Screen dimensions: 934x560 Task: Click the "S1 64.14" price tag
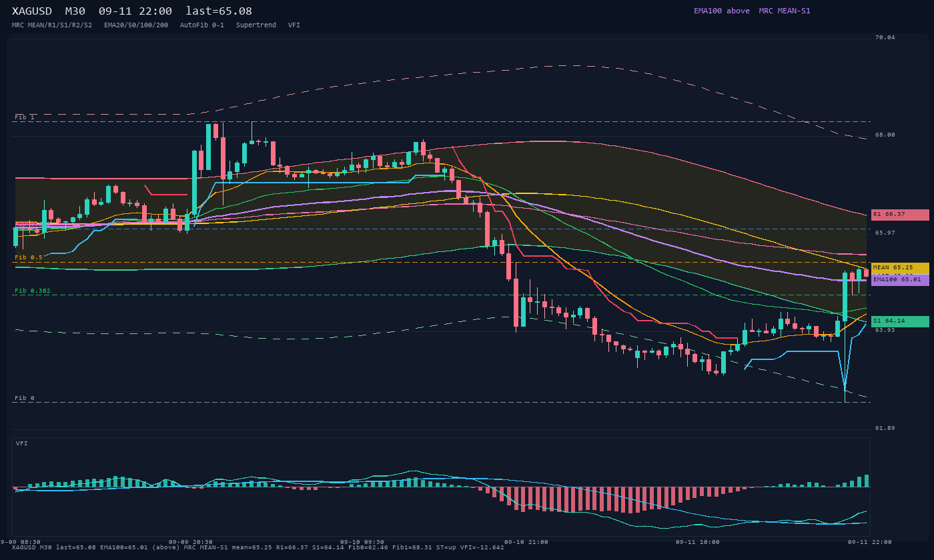point(900,321)
